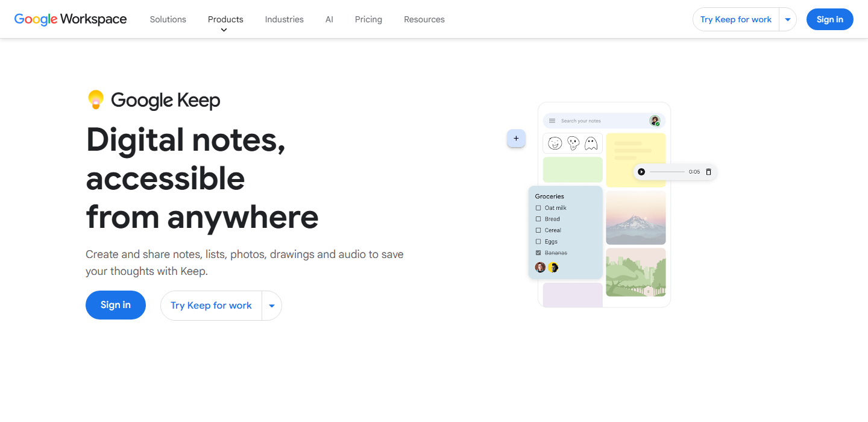Check the Cereal checkbox
The height and width of the screenshot is (422, 868).
point(538,230)
